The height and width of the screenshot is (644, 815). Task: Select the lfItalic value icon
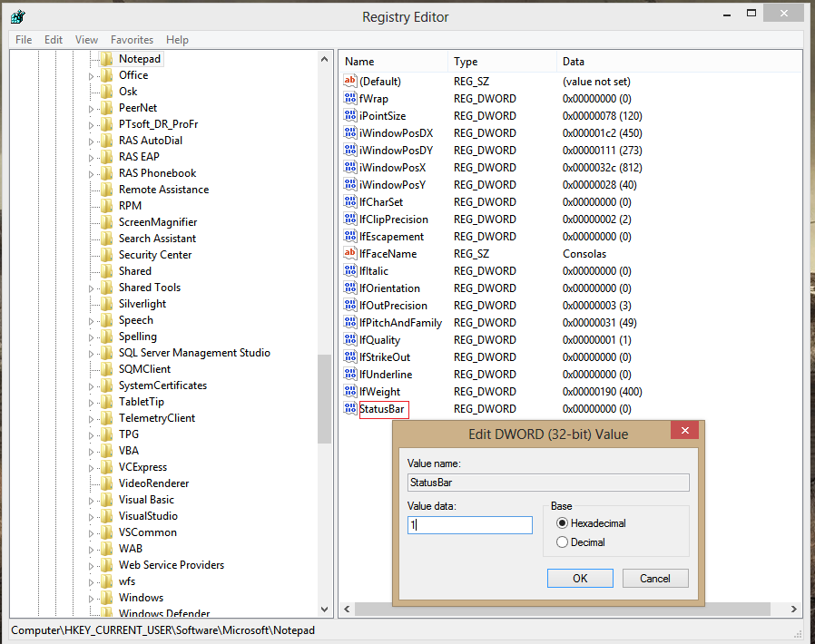[x=350, y=270]
